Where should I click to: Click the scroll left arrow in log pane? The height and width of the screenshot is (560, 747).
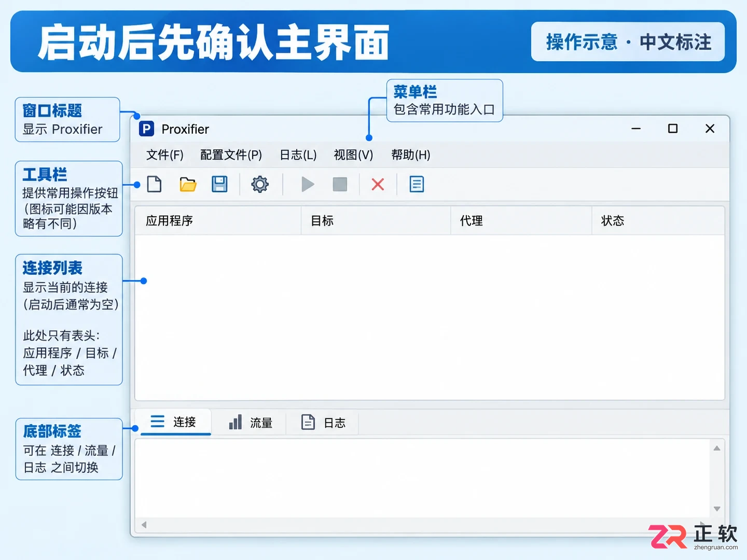[x=144, y=525]
